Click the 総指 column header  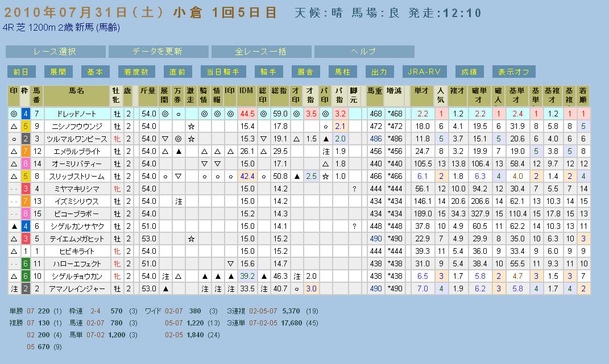coord(279,96)
